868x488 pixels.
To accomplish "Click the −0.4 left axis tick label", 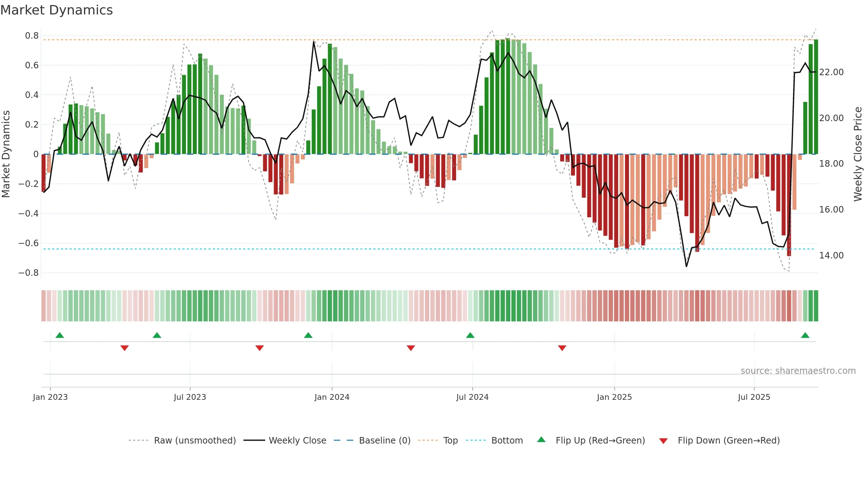I will click(x=29, y=214).
